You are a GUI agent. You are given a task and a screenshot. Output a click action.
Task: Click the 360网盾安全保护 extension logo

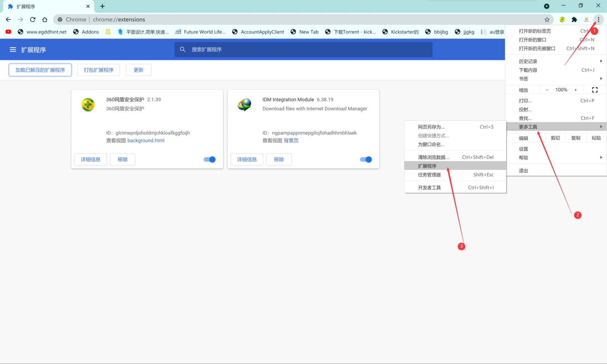tap(88, 104)
